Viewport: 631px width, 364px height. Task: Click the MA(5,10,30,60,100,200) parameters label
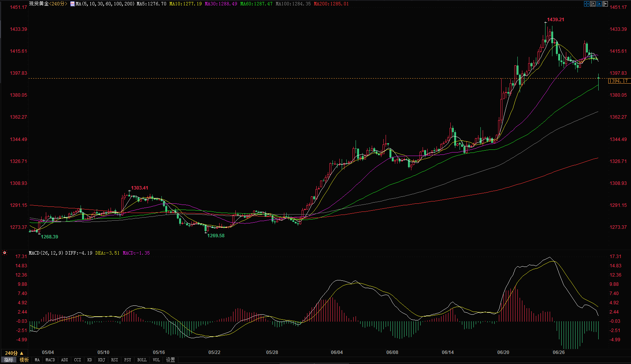point(105,4)
